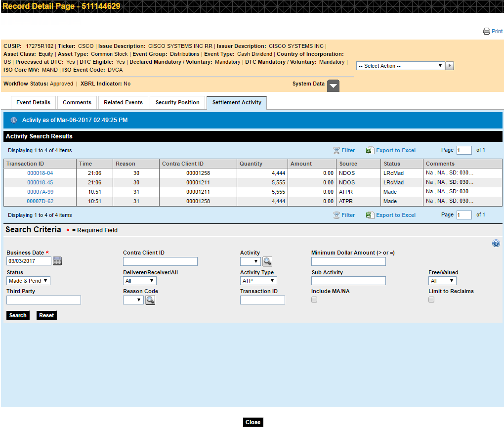The width and height of the screenshot is (504, 427).
Task: Open the Business Date calendar picker
Action: [x=57, y=261]
